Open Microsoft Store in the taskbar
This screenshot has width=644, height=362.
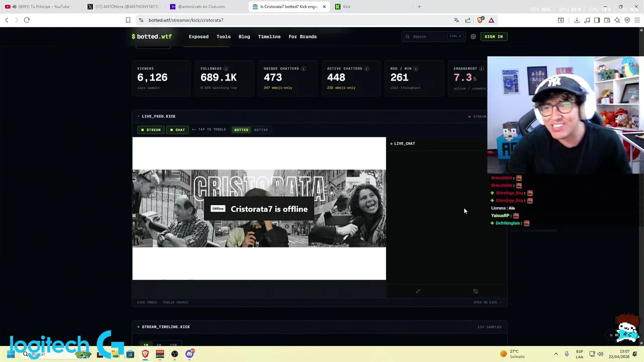130,354
